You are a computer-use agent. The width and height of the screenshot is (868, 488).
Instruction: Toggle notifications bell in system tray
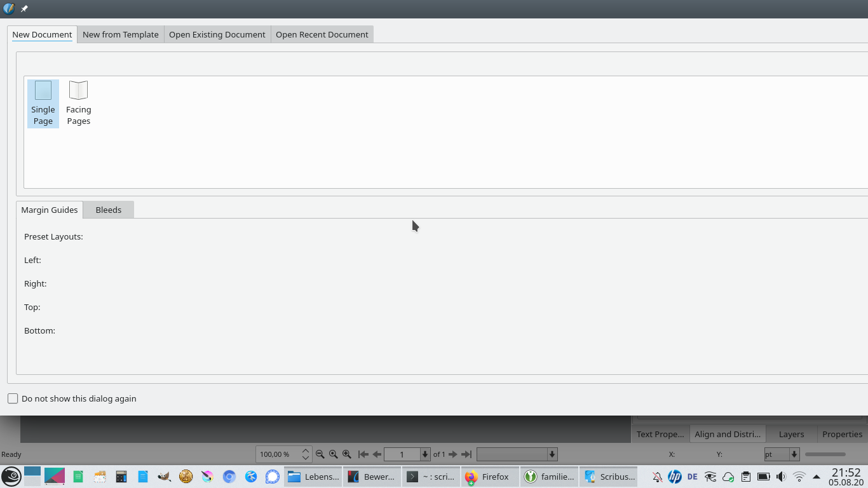(657, 477)
